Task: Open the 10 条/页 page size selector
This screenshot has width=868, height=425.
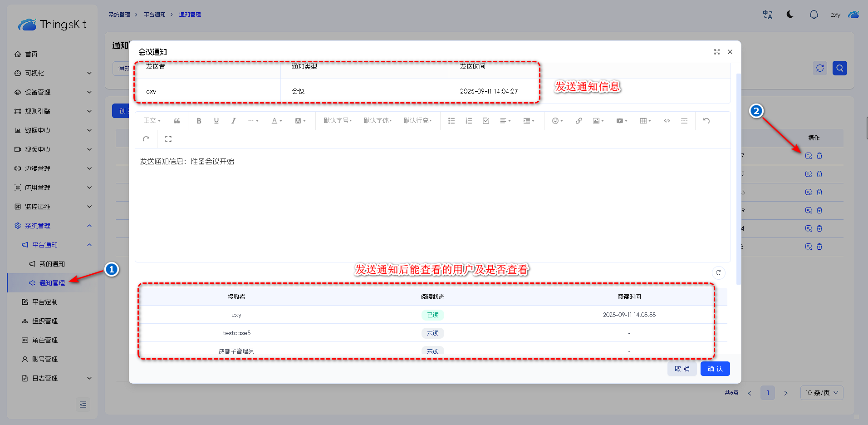Action: 821,393
